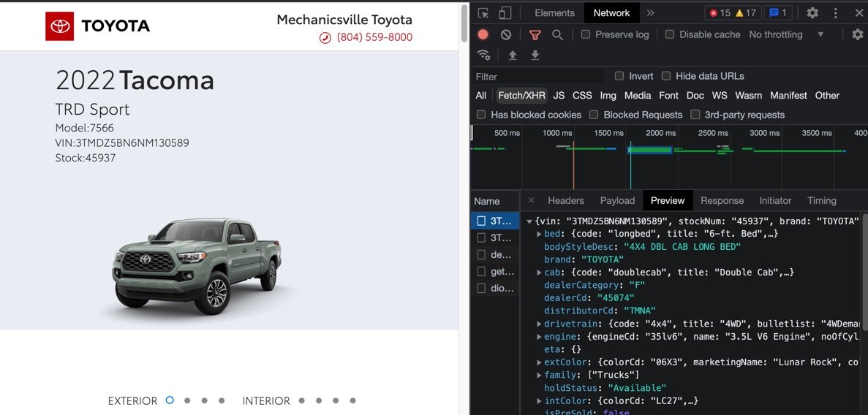Open DevTools settings gear in top bar

click(x=812, y=12)
